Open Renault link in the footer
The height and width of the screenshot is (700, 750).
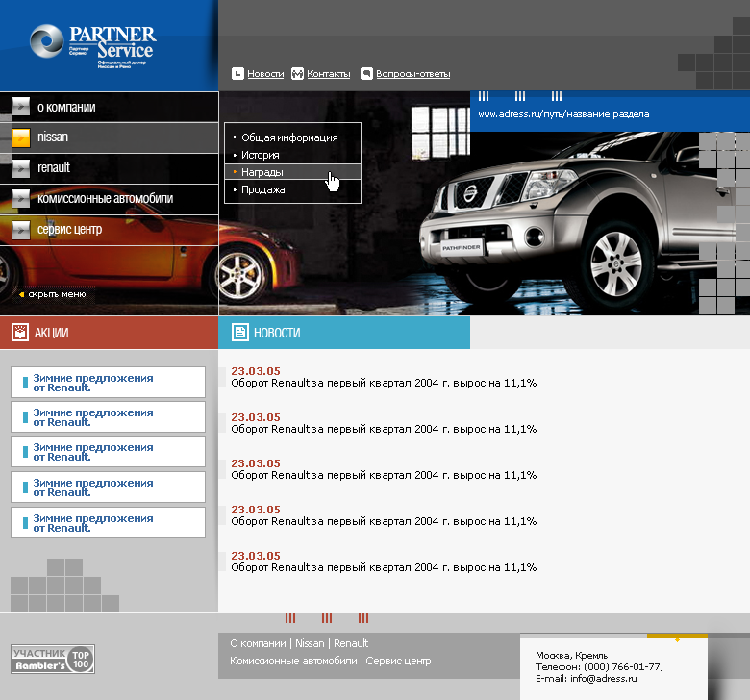click(351, 643)
